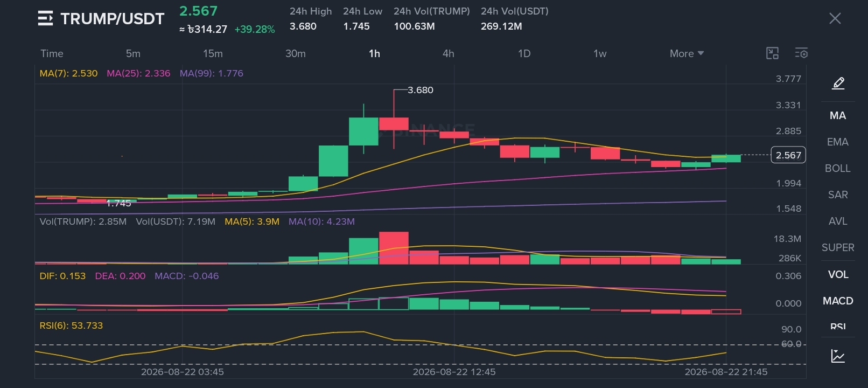Toggle the MACD sub-indicator
Viewport: 868px width, 388px height.
[838, 301]
